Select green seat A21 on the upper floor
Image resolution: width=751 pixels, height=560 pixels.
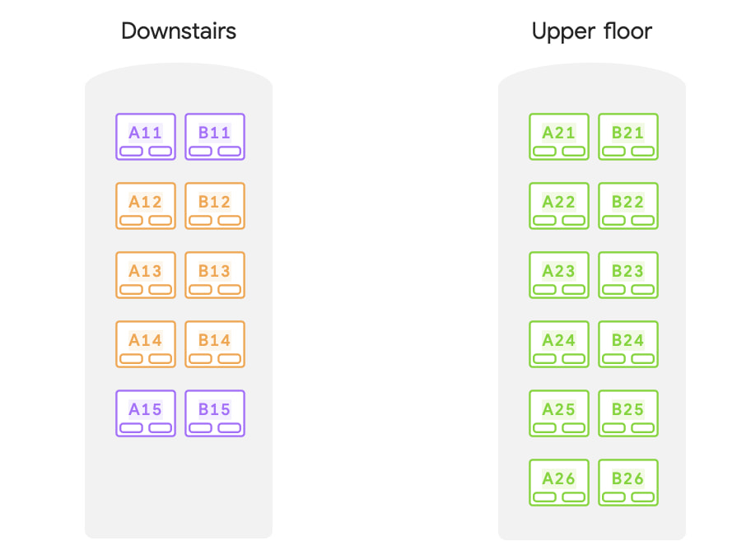(559, 137)
